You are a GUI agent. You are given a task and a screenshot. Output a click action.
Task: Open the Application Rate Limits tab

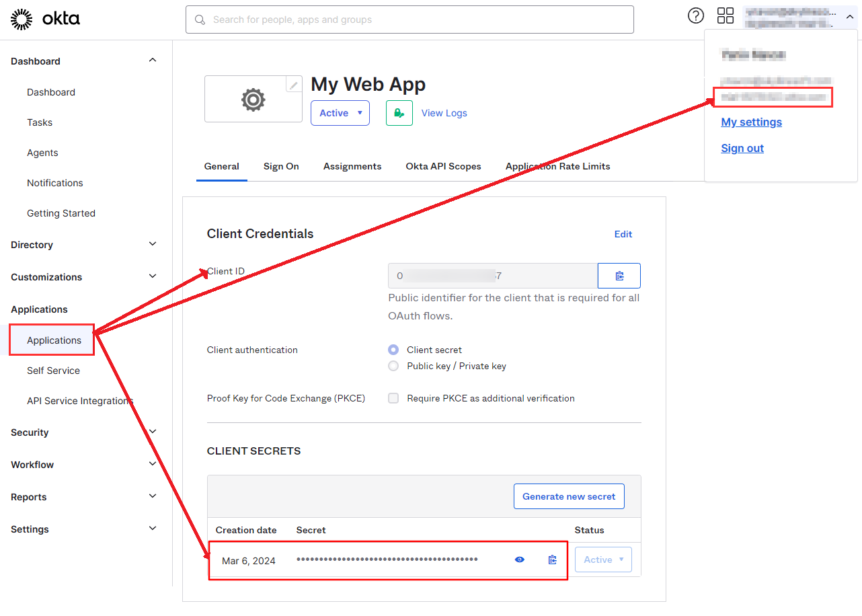tap(558, 166)
